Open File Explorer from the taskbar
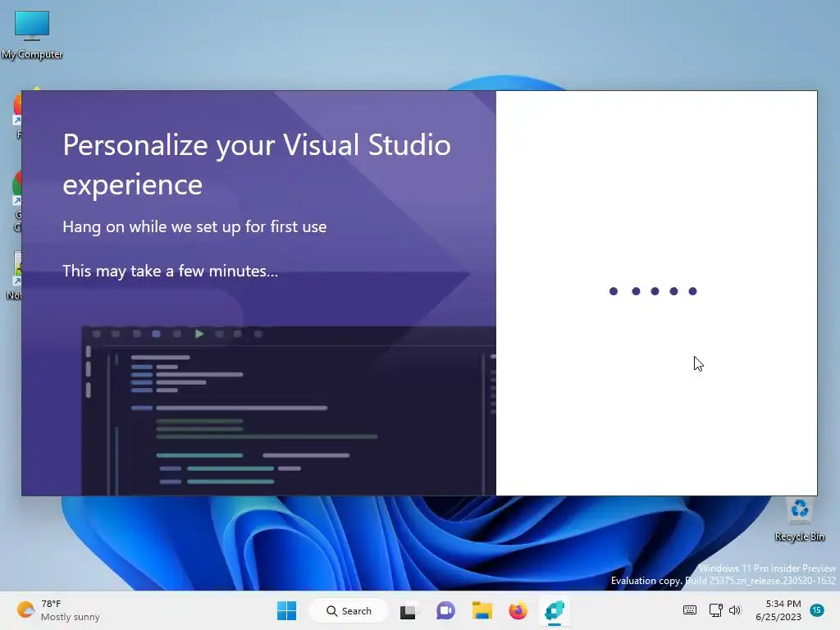The width and height of the screenshot is (840, 630). pos(482,610)
